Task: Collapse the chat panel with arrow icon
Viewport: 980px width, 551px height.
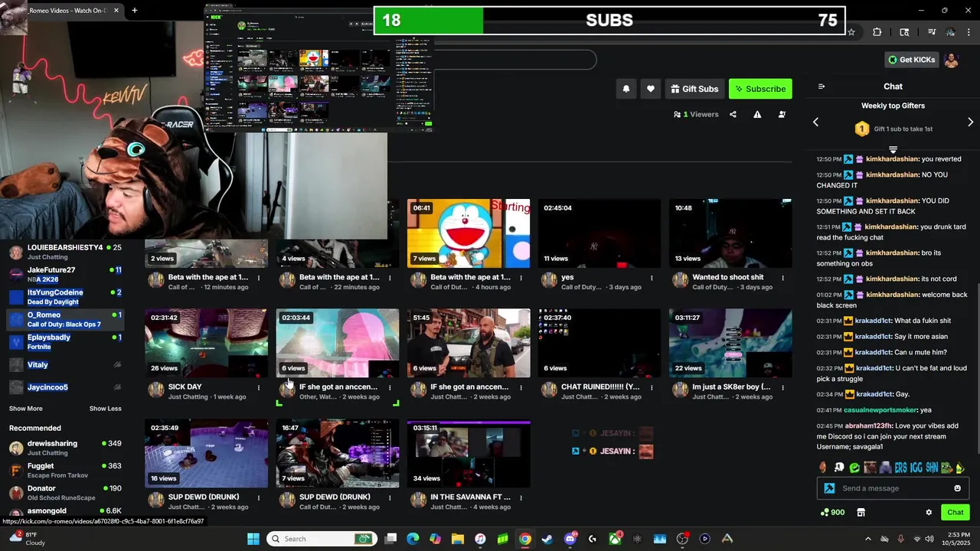Action: coord(822,86)
